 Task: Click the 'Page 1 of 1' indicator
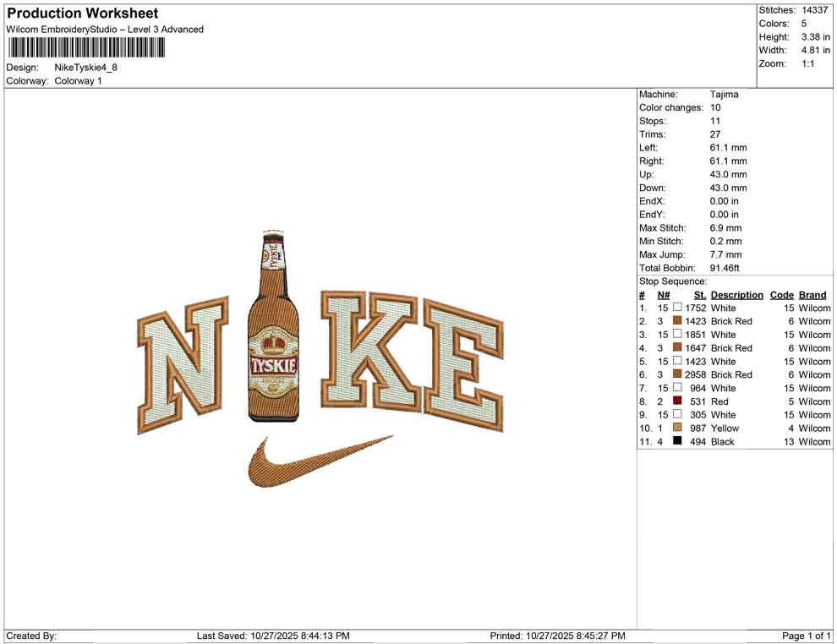pos(806,636)
